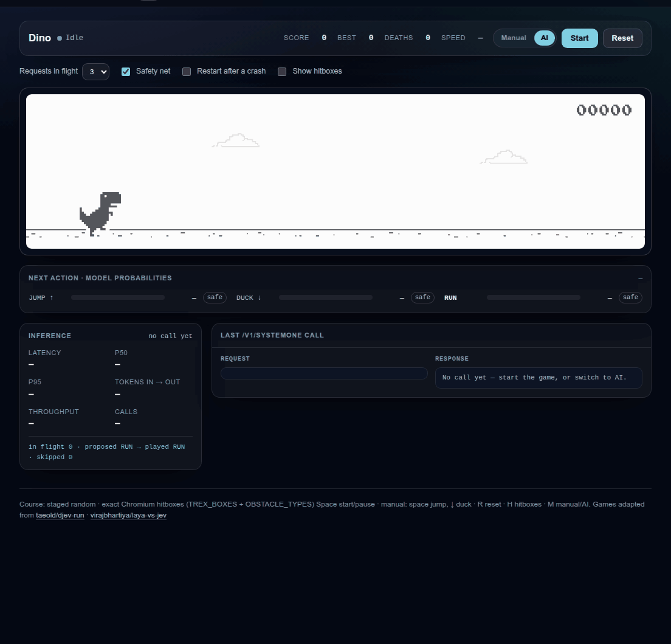Click the P50 label
671x644 pixels.
[121, 353]
